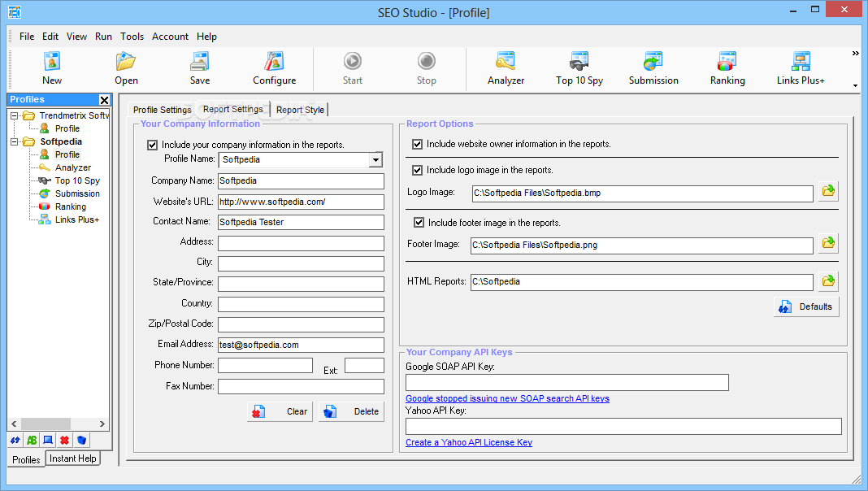Show more toolbar items via the double chevron
The height and width of the screenshot is (491, 868).
tap(855, 53)
